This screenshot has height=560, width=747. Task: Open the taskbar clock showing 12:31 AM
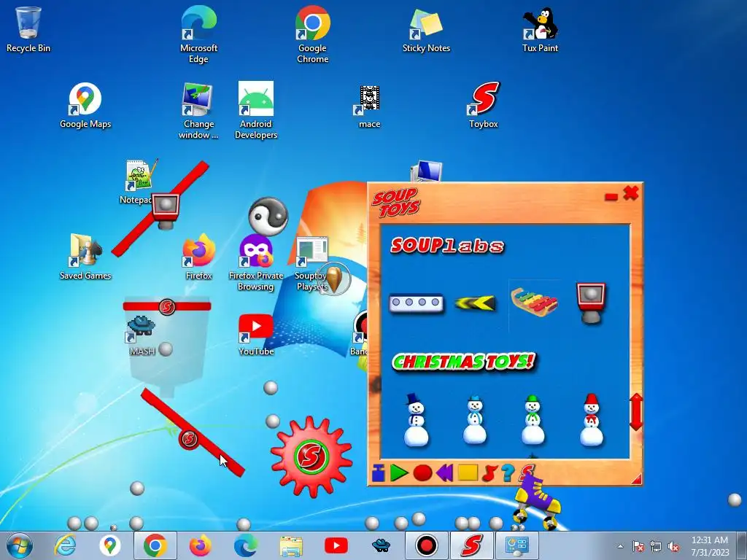click(710, 546)
